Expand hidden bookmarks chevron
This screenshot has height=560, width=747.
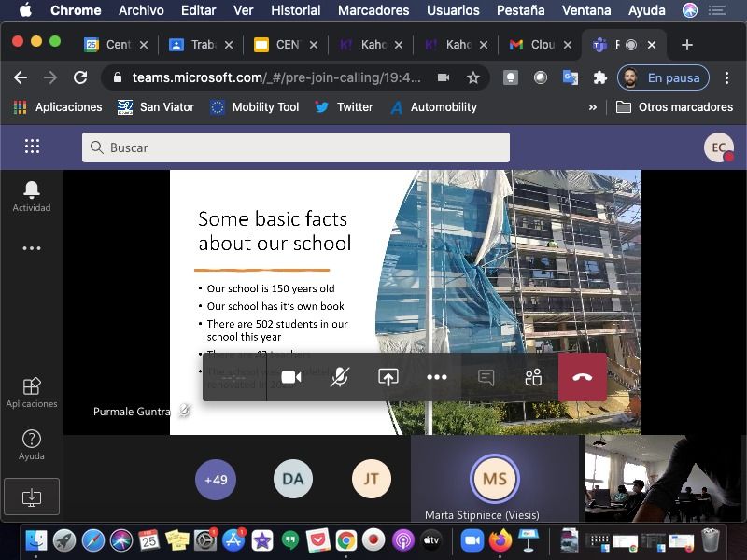593,107
